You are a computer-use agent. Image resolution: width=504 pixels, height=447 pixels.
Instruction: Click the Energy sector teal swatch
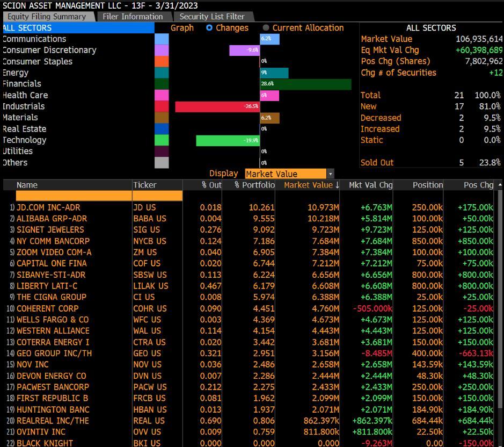[162, 73]
